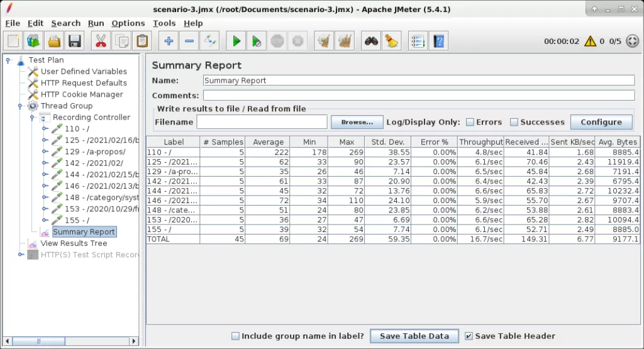This screenshot has width=644, height=349.
Task: Enable the Errors only checkbox
Action: 470,122
